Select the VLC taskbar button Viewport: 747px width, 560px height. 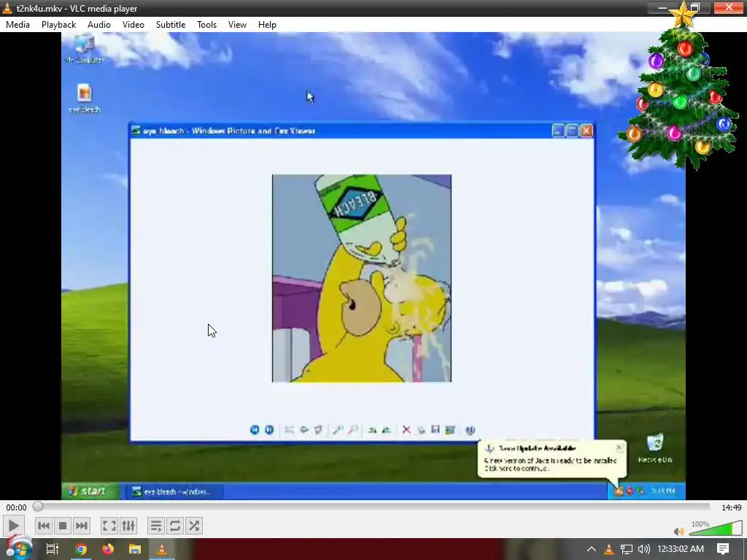tap(162, 549)
